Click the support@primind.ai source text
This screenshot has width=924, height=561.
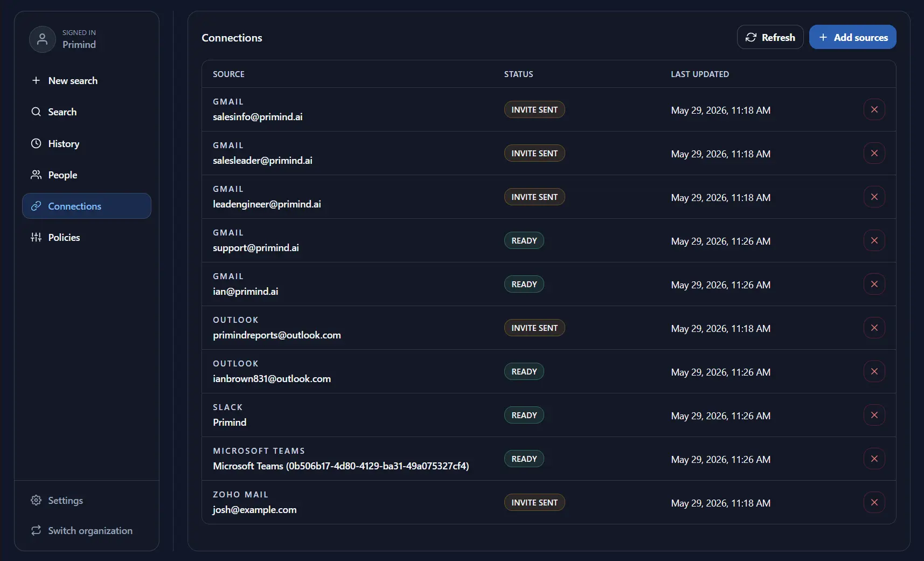(x=256, y=248)
